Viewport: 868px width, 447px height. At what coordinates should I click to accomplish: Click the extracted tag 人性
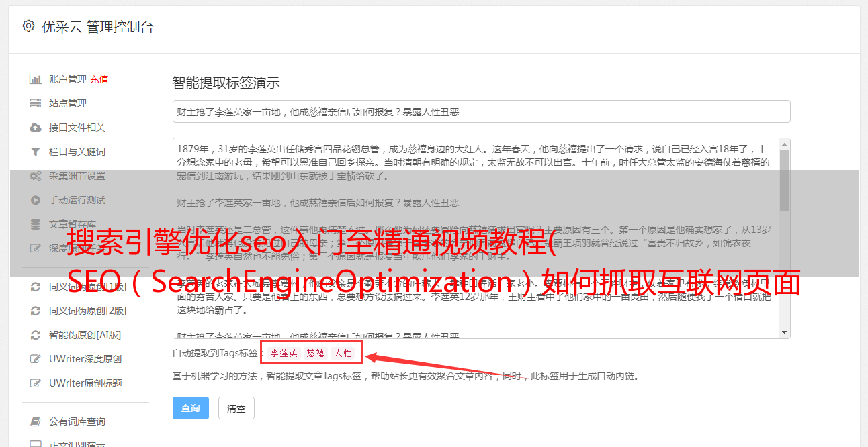click(x=343, y=353)
